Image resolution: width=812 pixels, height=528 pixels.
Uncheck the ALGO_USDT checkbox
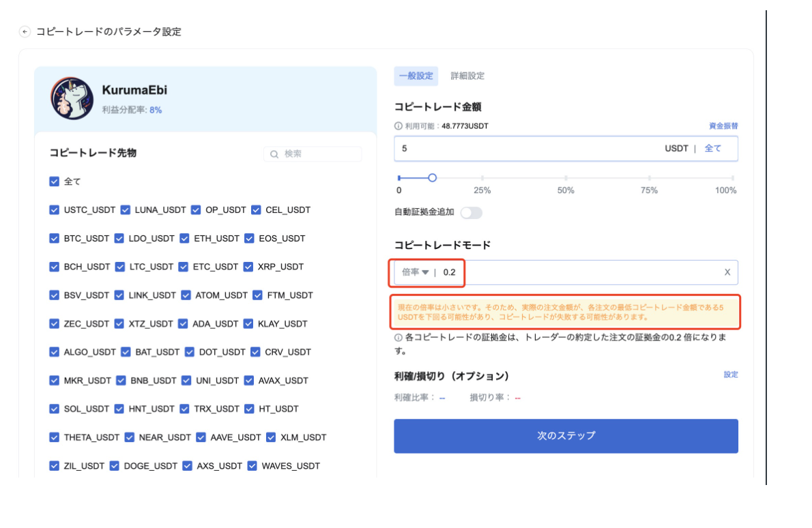54,352
